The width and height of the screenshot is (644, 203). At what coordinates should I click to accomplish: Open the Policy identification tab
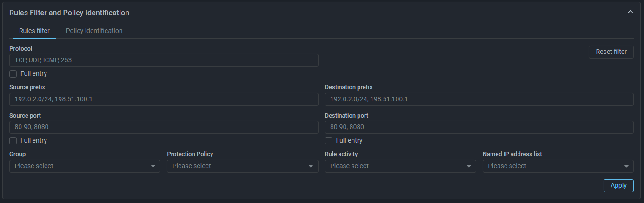coord(94,31)
